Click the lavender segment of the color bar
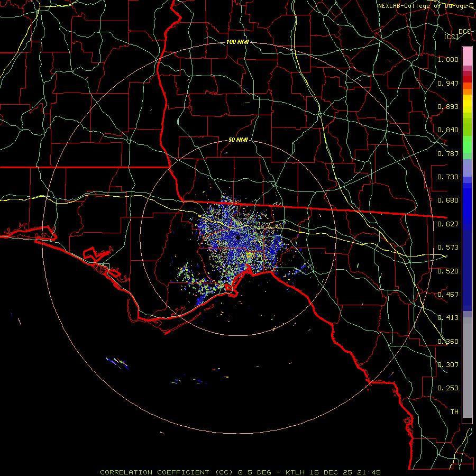 (467, 168)
